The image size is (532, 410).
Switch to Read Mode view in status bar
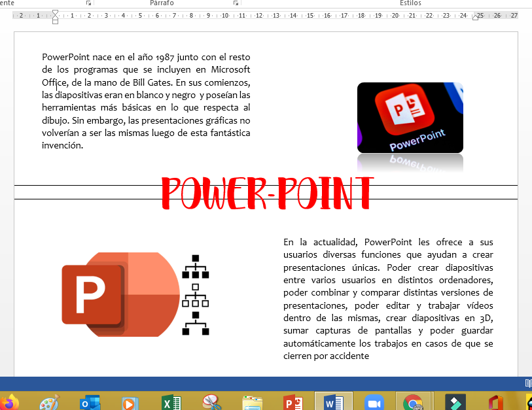point(528,383)
